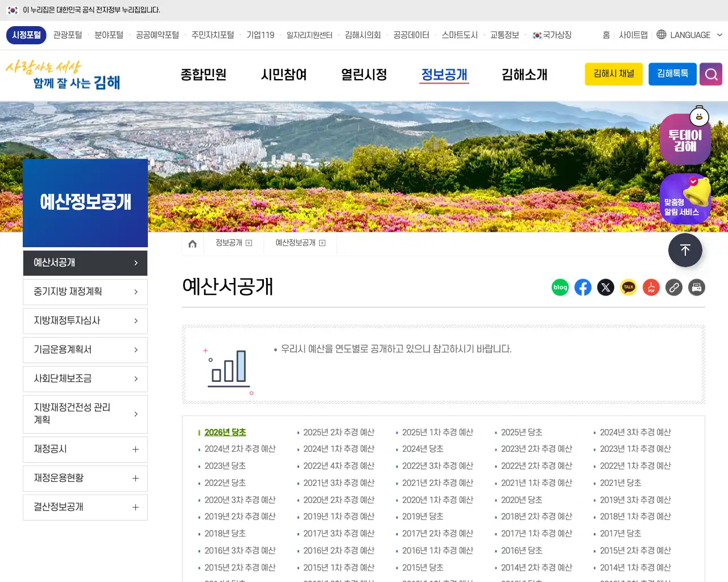Select 2016년 당초 budget entry
The height and width of the screenshot is (582, 728).
click(x=522, y=551)
